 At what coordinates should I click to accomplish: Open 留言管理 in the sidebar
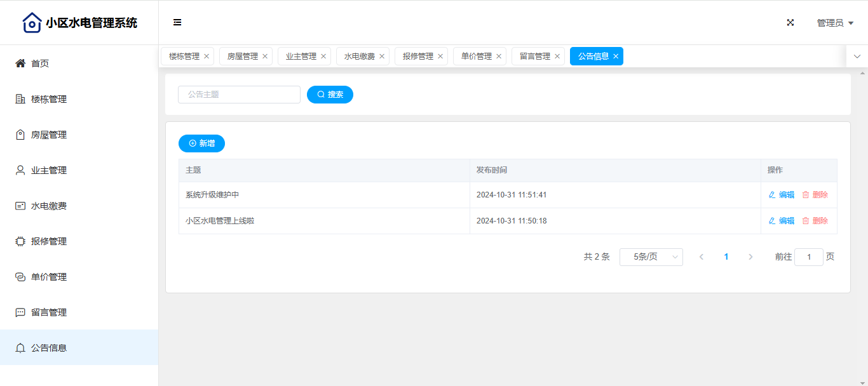pos(48,312)
